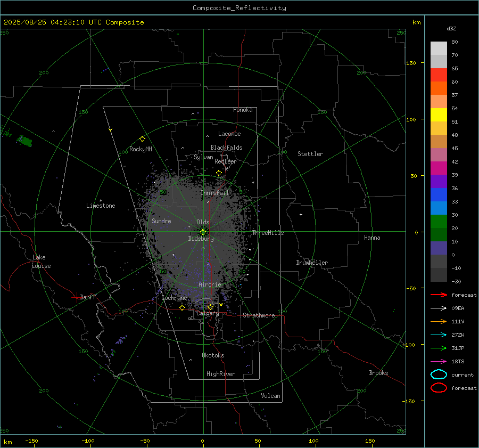Click the Calgary city label
The height and width of the screenshot is (448, 479).
coord(208,313)
